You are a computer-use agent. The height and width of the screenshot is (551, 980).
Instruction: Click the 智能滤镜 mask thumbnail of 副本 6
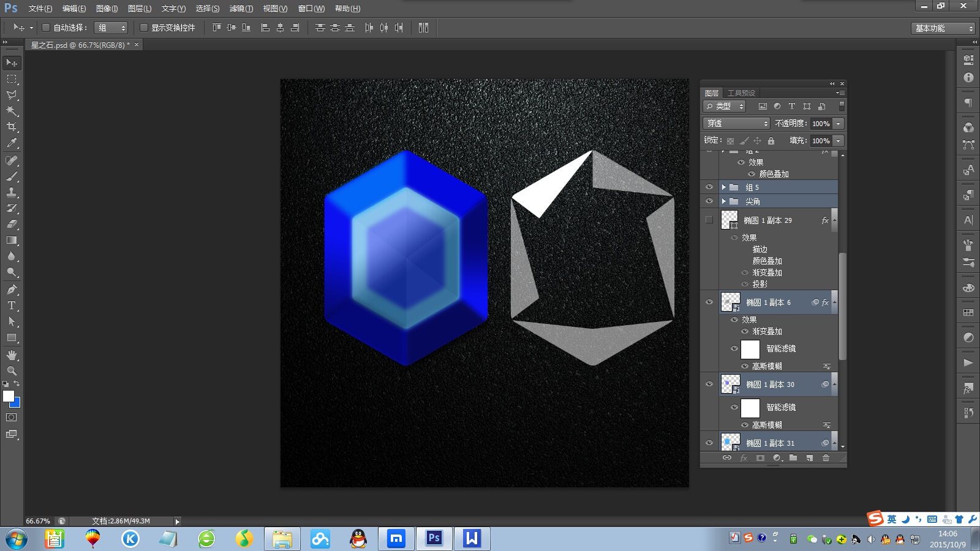click(x=750, y=349)
